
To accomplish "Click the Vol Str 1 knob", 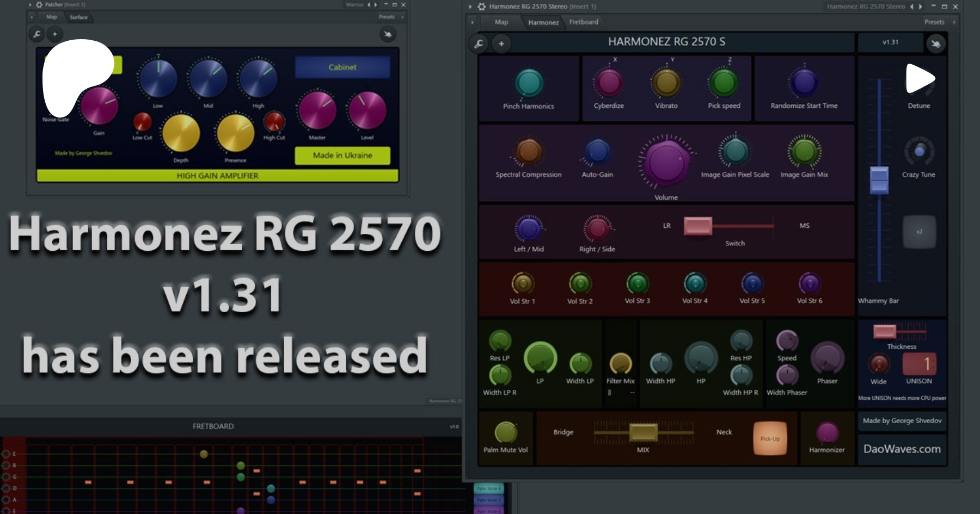I will click(x=523, y=283).
